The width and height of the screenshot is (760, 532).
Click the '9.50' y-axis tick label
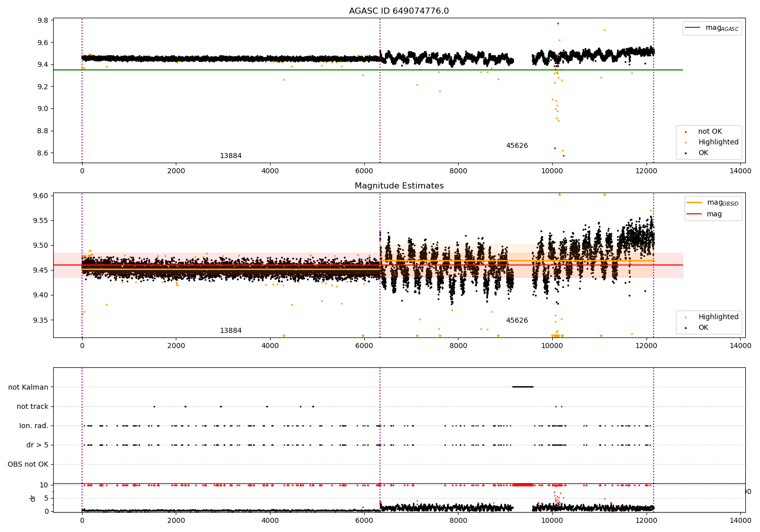point(41,246)
